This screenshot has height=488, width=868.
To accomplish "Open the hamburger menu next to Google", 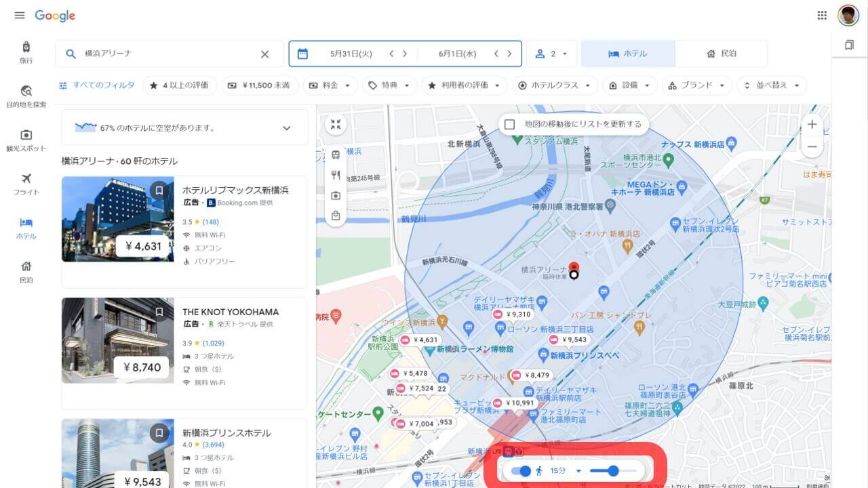I will tap(19, 15).
